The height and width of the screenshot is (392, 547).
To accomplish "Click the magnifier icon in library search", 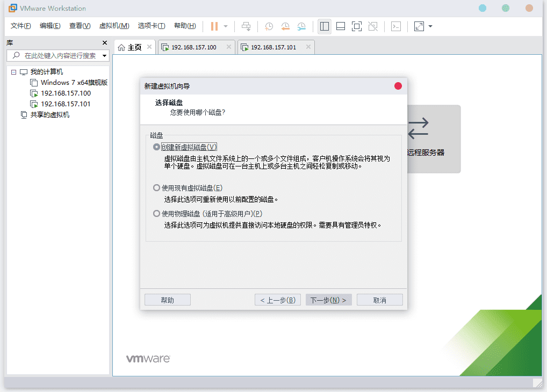I will click(x=16, y=55).
